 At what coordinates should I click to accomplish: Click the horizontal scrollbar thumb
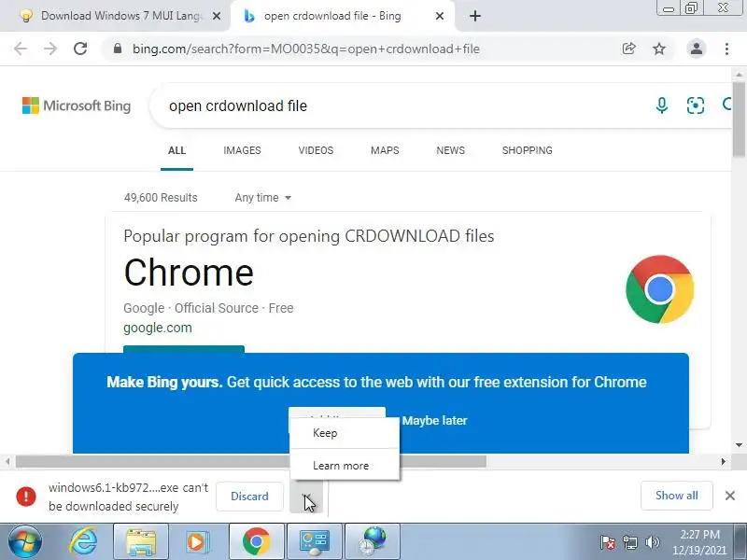click(x=251, y=461)
